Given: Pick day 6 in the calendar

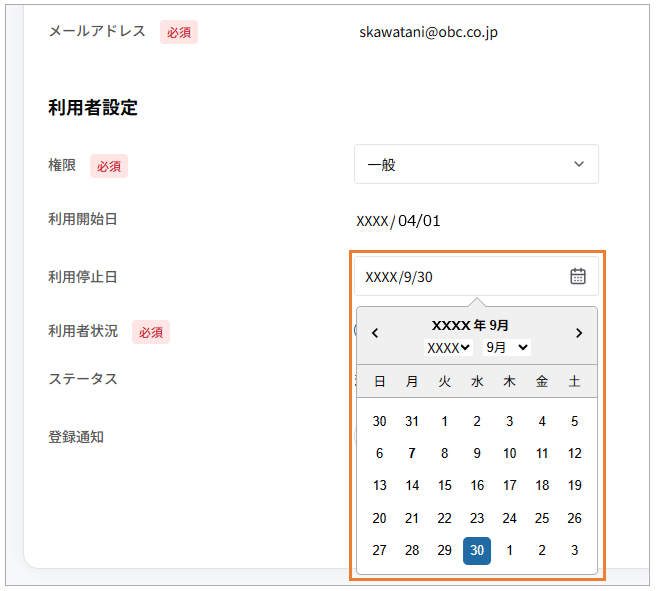Looking at the screenshot, I should [x=379, y=453].
